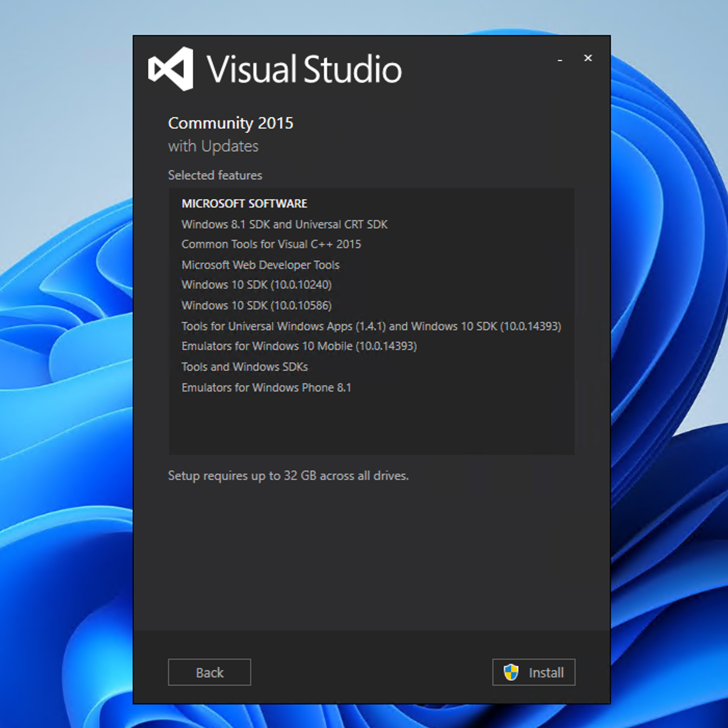Select the MICROSOFT SOFTWARE heading

(244, 203)
